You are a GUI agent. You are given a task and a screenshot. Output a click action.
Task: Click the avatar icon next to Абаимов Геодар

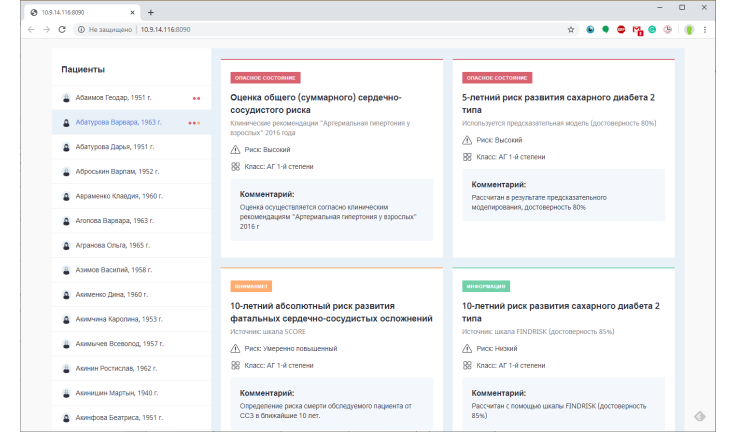[x=67, y=98]
